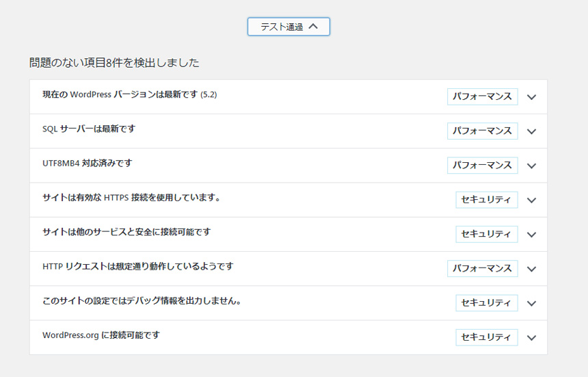588x377 pixels.
Task: Open SQL サーバーは最新です item title
Action: coord(89,129)
